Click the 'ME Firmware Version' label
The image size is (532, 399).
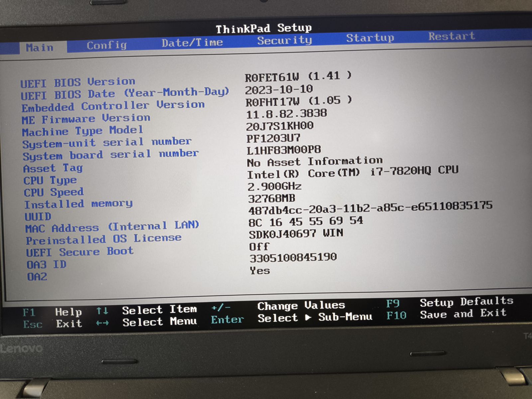tap(86, 119)
